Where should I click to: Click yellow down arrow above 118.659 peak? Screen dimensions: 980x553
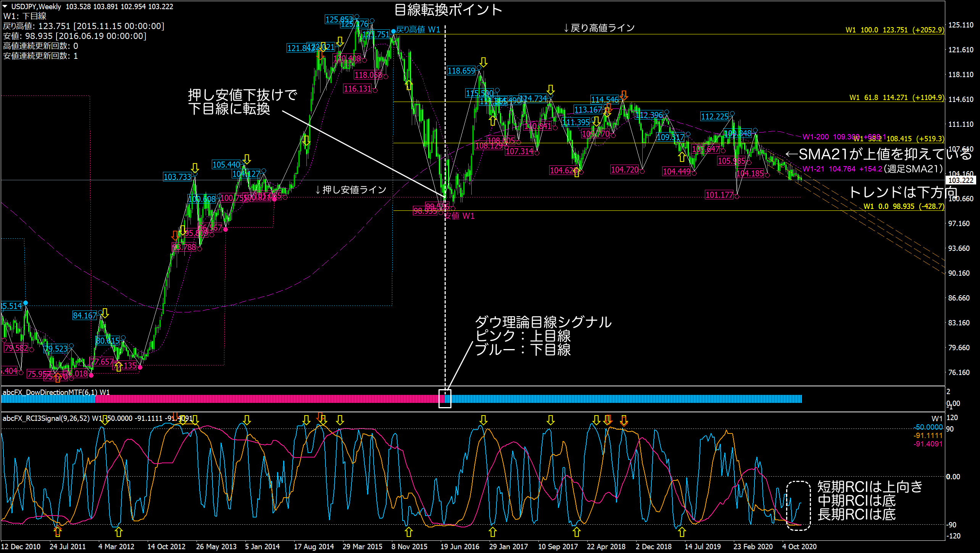483,62
